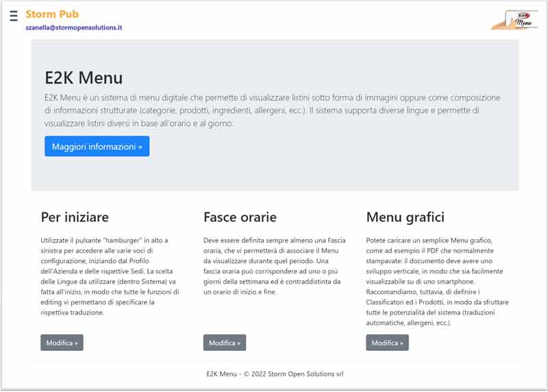The image size is (548, 392).
Task: Click the Fasce orarie heading
Action: [240, 217]
